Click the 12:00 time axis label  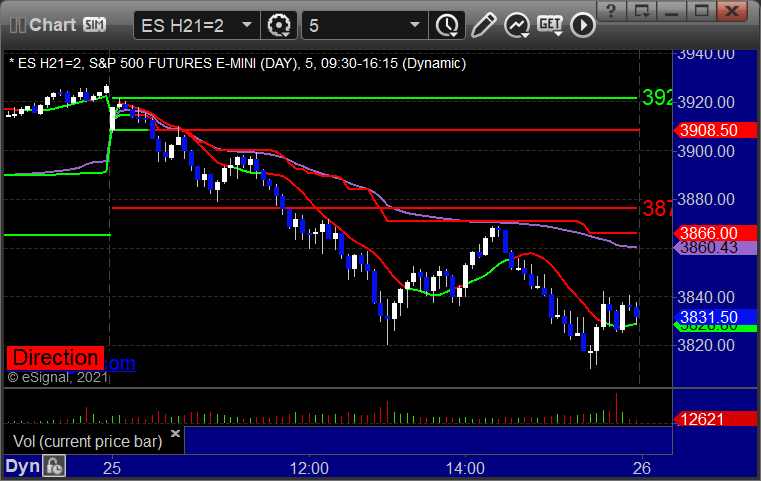[x=309, y=469]
